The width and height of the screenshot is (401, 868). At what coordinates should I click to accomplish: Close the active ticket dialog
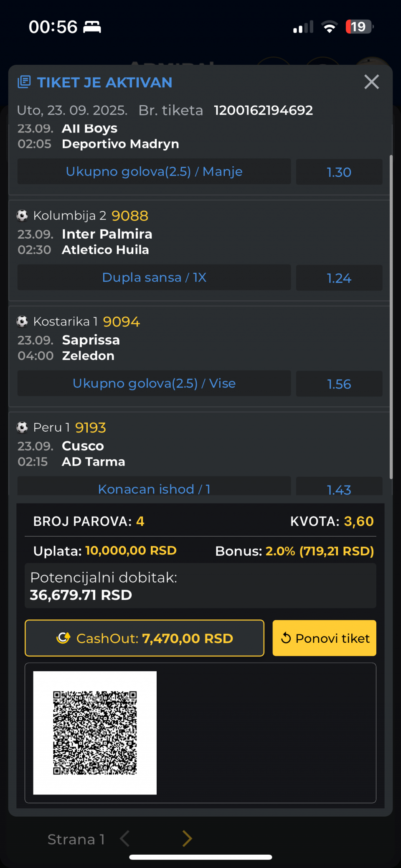(x=371, y=82)
